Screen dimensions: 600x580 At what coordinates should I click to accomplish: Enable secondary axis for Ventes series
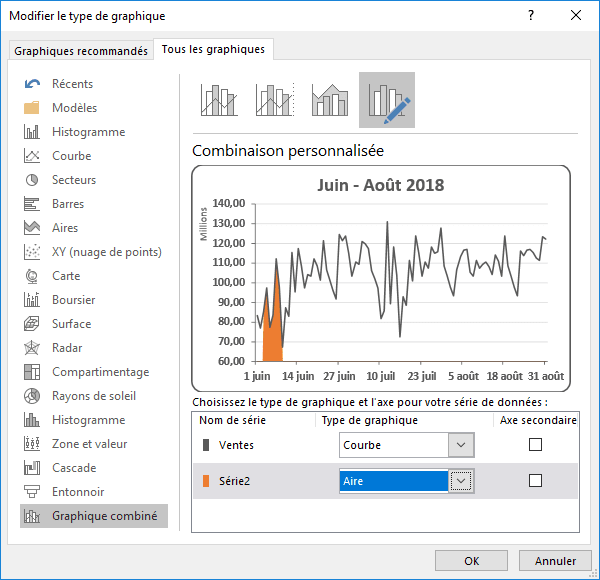(x=535, y=445)
